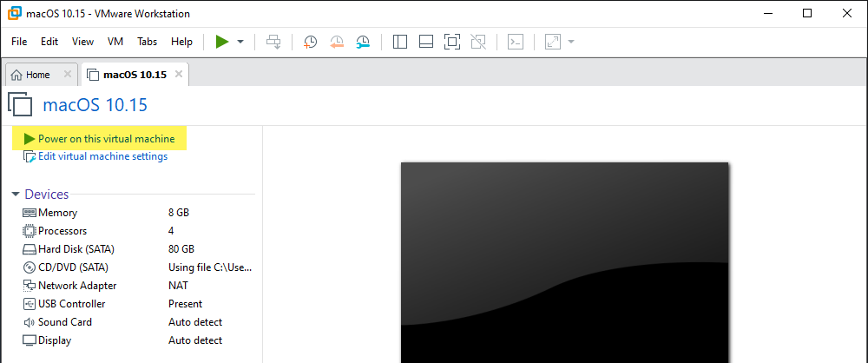Collapse the Devices section
This screenshot has width=868, height=363.
pos(16,195)
